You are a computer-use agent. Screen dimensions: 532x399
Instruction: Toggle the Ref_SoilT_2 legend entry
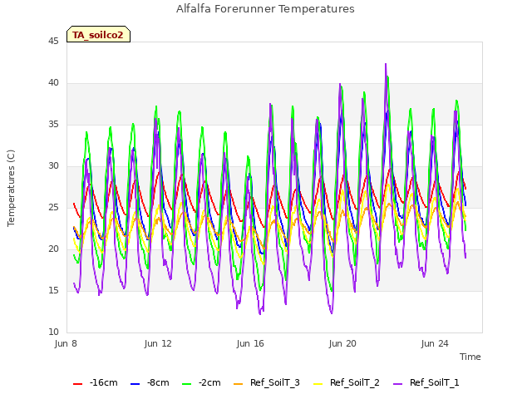point(347,383)
